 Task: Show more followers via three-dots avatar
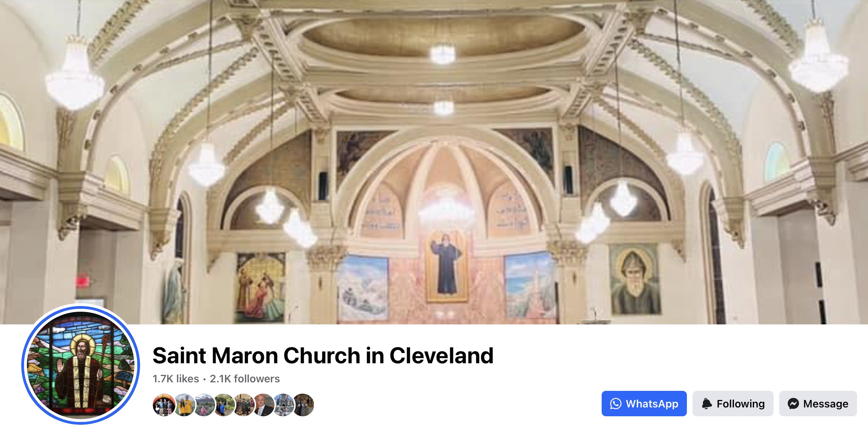point(303,405)
